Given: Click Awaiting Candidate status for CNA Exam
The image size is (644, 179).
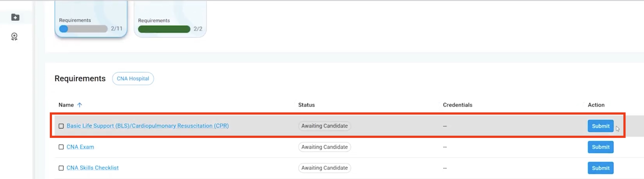Looking at the screenshot, I should pyautogui.click(x=324, y=147).
